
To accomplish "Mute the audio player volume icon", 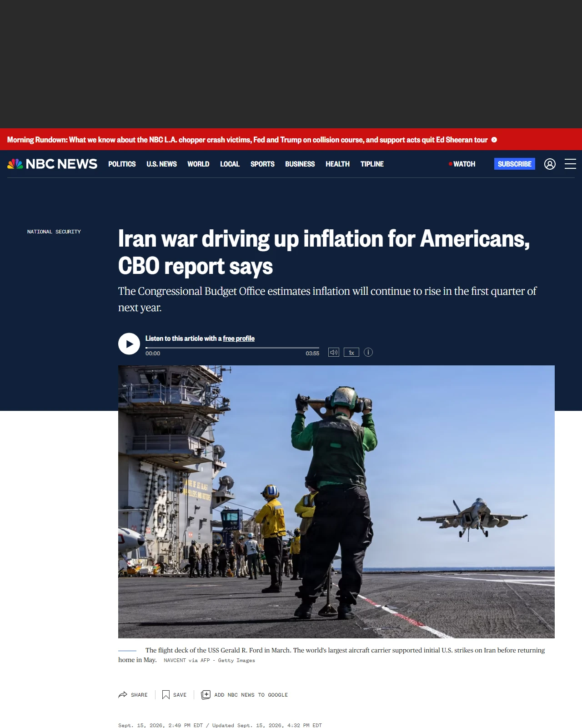I will (x=334, y=352).
